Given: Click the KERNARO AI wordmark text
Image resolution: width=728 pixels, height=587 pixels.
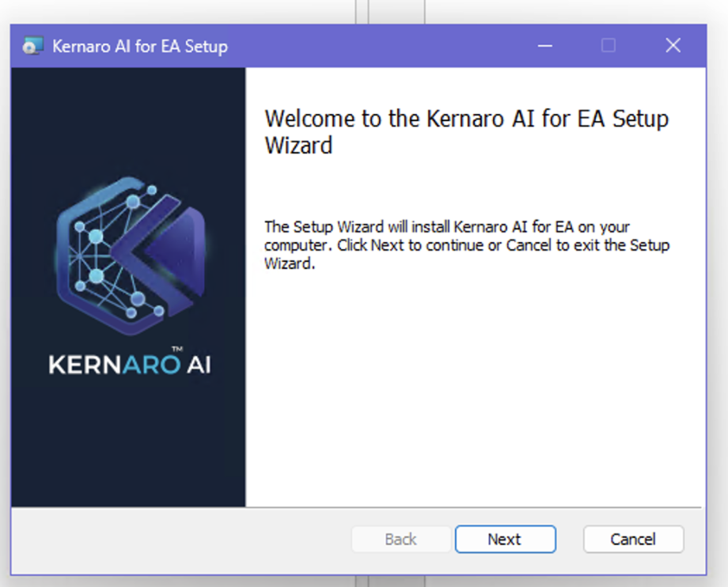Looking at the screenshot, I should point(130,363).
